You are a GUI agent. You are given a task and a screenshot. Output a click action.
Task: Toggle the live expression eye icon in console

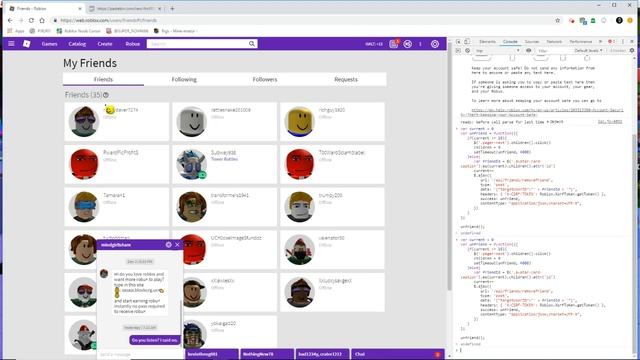(529, 51)
